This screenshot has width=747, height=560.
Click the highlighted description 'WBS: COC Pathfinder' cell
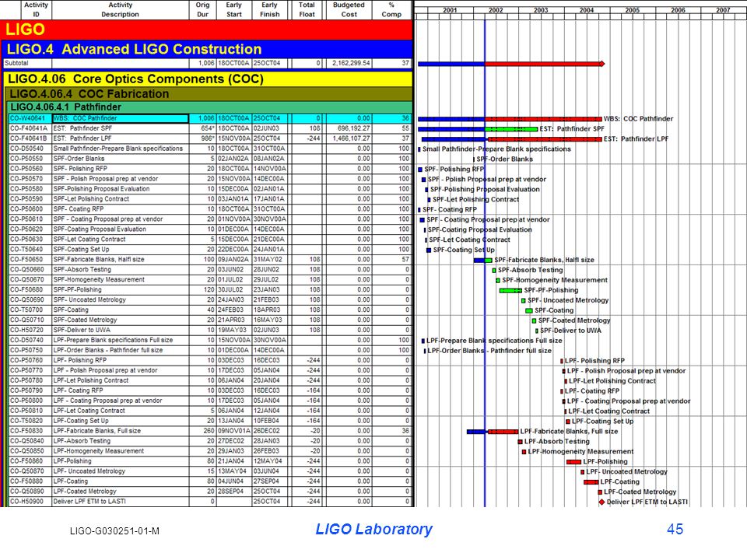120,118
